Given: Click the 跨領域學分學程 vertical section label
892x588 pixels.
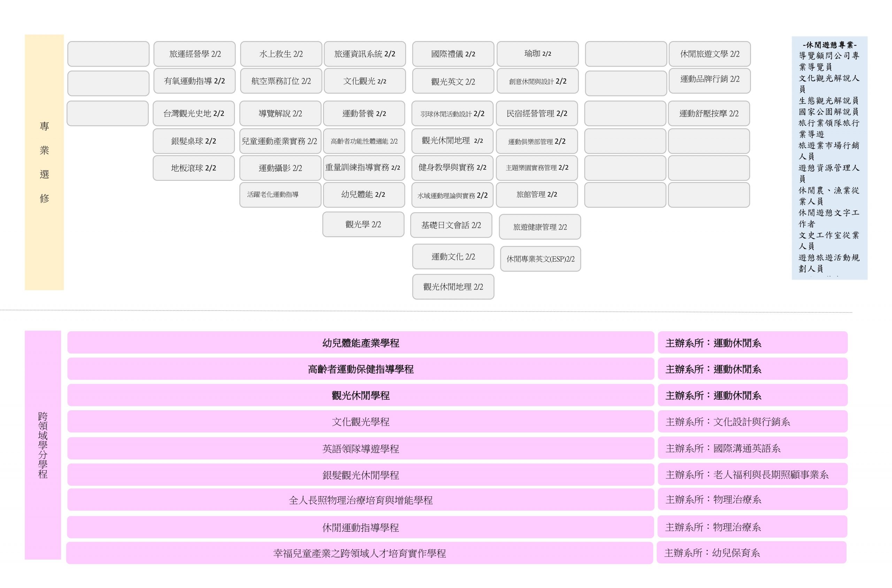Looking at the screenshot, I should 43,445.
